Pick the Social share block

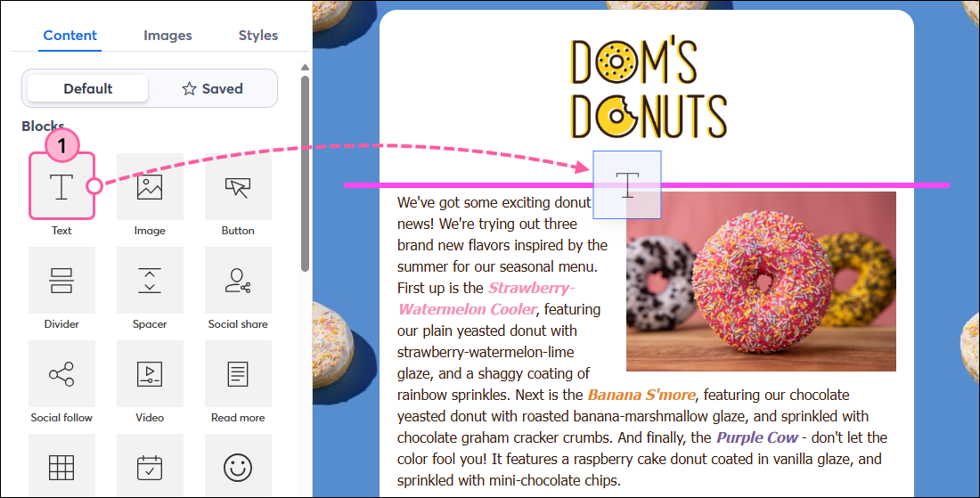238,280
